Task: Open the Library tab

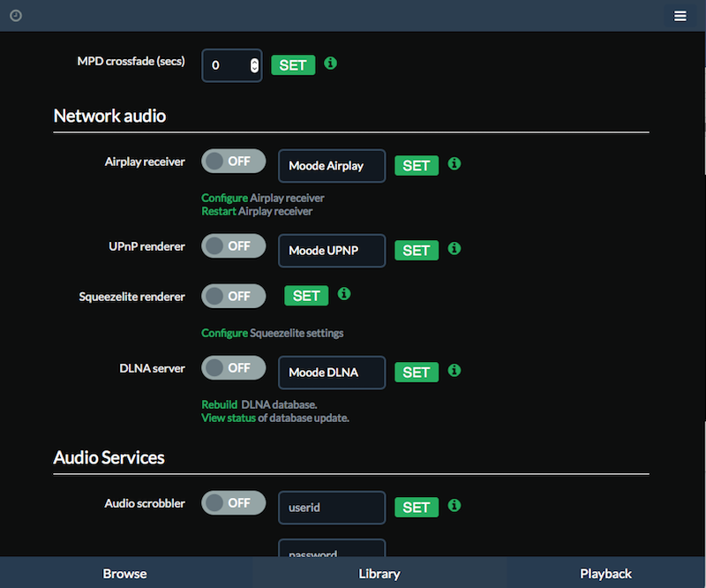Action: pos(379,574)
